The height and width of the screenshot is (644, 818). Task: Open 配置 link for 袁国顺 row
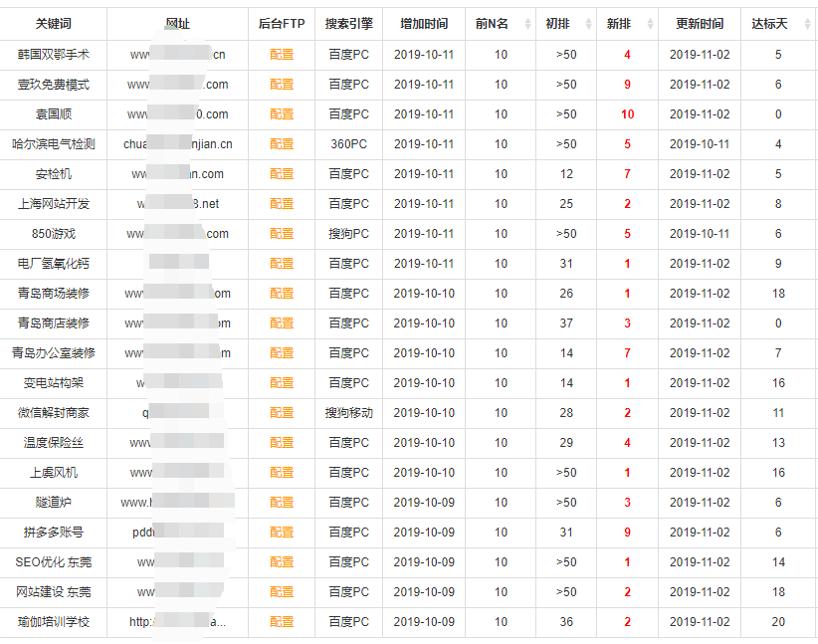click(282, 113)
